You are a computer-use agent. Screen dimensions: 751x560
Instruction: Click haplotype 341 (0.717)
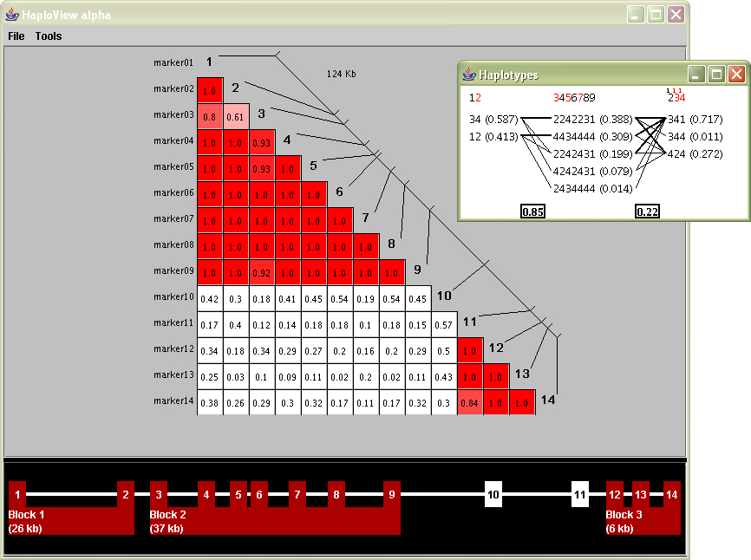coord(695,119)
